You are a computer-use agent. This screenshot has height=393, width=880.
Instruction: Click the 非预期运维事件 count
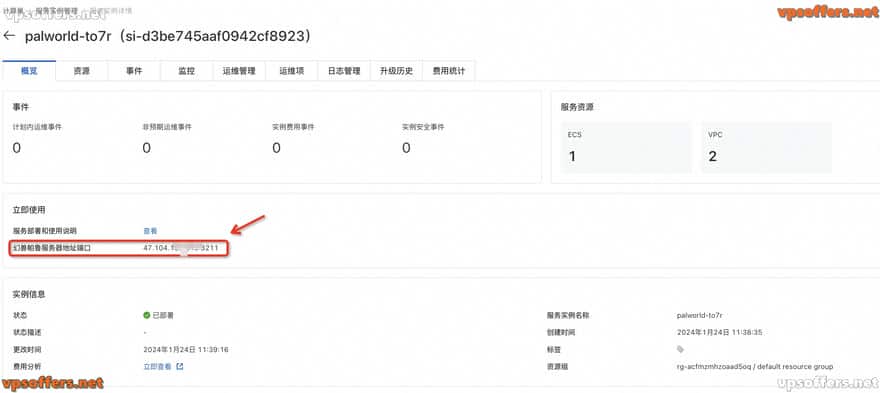click(146, 148)
